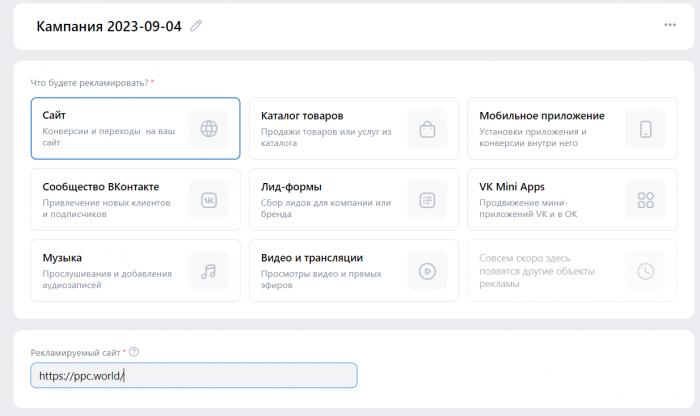
Task: Click the play icon for Видео и трансляции
Action: coord(427,271)
